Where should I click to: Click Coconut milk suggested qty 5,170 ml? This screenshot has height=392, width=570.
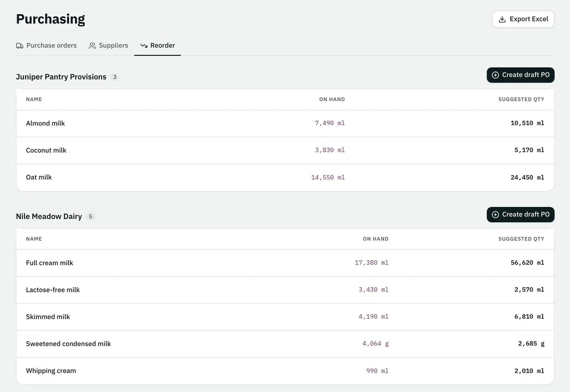point(529,150)
